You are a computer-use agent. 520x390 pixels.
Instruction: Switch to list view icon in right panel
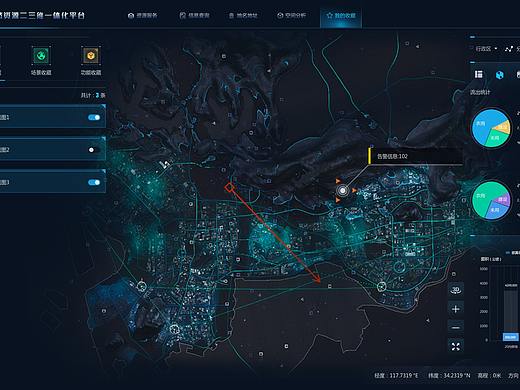[x=479, y=74]
